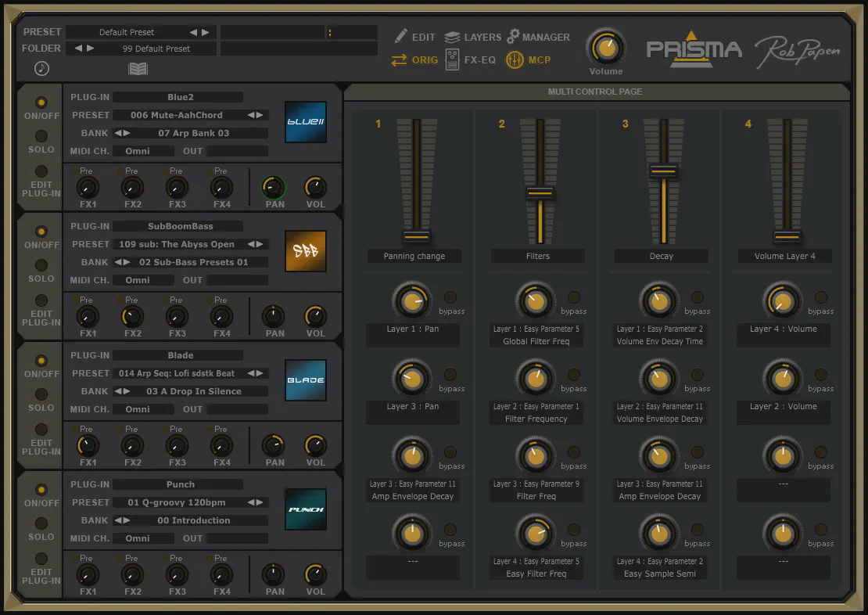The image size is (868, 615).
Task: Click the Blade plug-in logo
Action: (x=305, y=380)
